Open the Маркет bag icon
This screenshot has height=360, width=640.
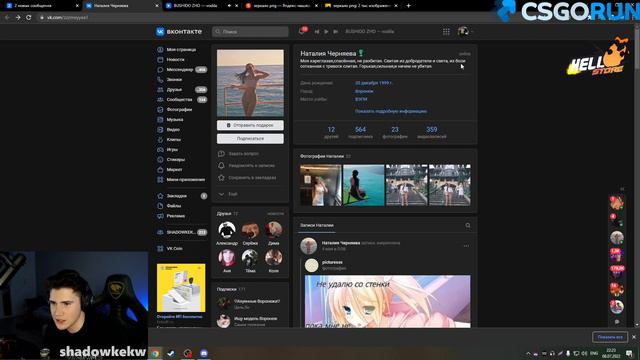160,169
